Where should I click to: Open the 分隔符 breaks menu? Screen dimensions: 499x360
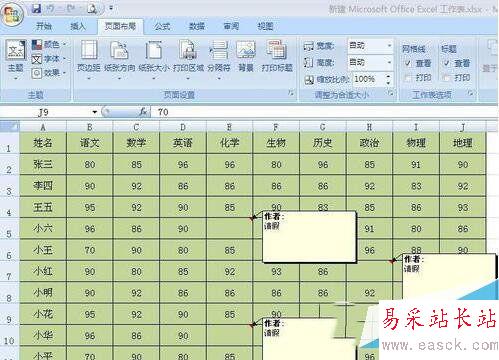(219, 59)
